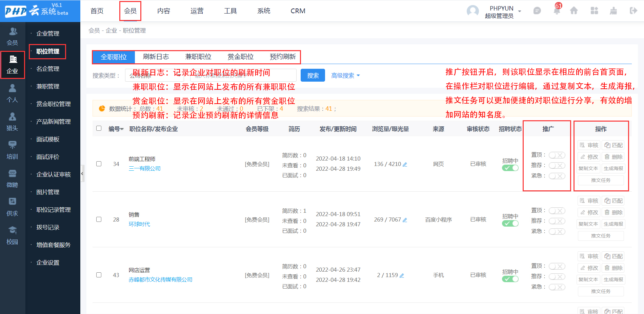The image size is (644, 314).
Task: Click 审核 button for 前端工程师 row
Action: click(x=589, y=145)
